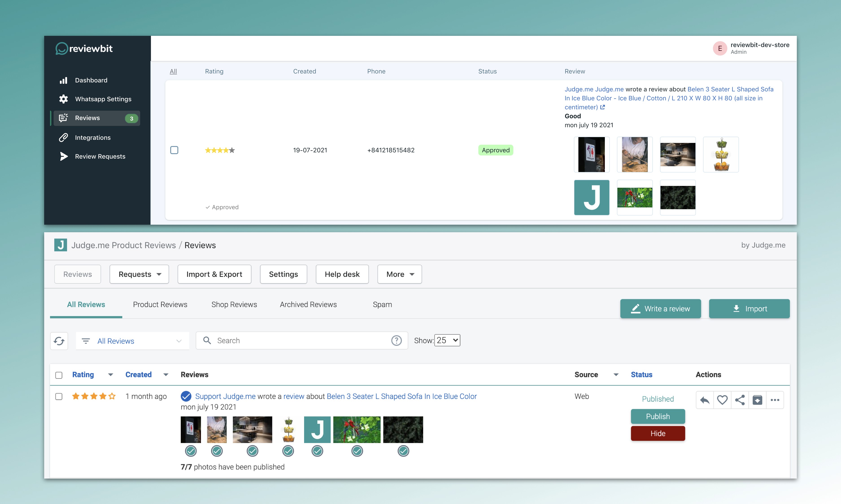Screen dimensions: 841x504
Task: Click the share action icon
Action: (740, 400)
